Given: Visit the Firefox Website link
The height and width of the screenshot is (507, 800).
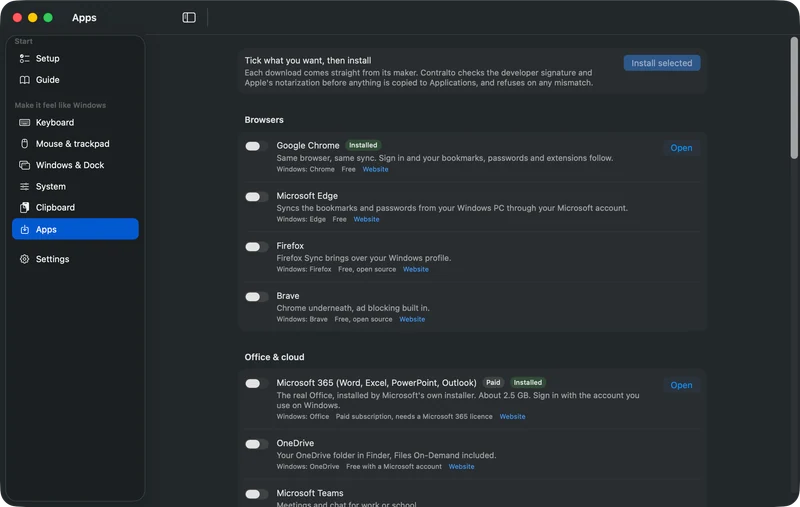Looking at the screenshot, I should click(x=416, y=269).
